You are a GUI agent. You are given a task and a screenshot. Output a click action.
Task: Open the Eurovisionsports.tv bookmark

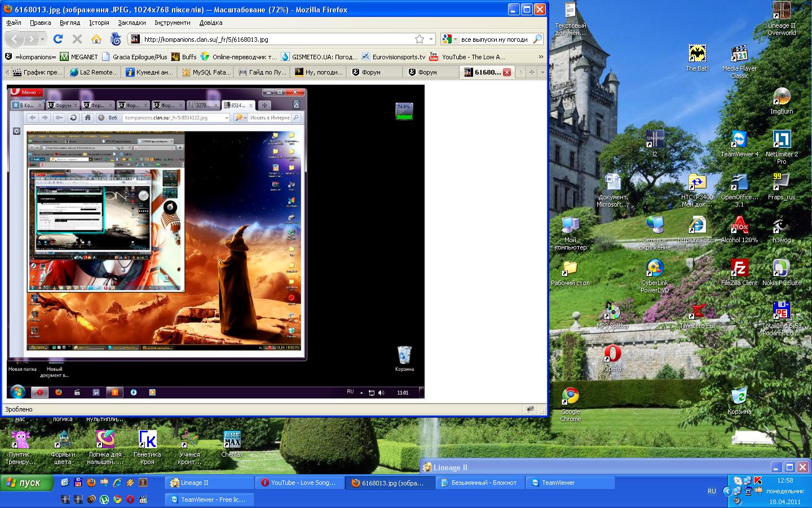point(394,56)
